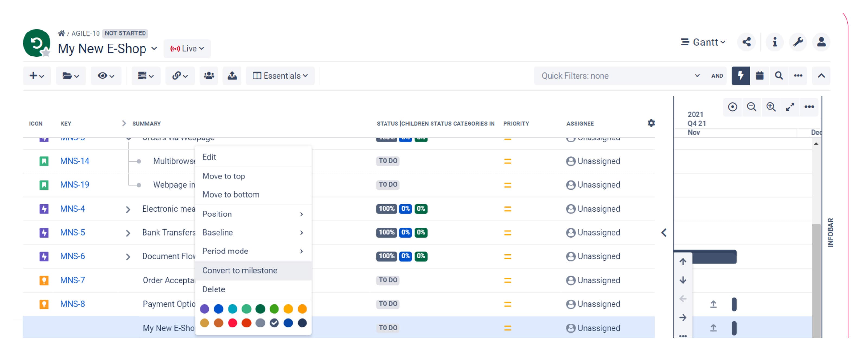The image size is (868, 351).
Task: Click the home breadcrumb icon
Action: click(61, 33)
